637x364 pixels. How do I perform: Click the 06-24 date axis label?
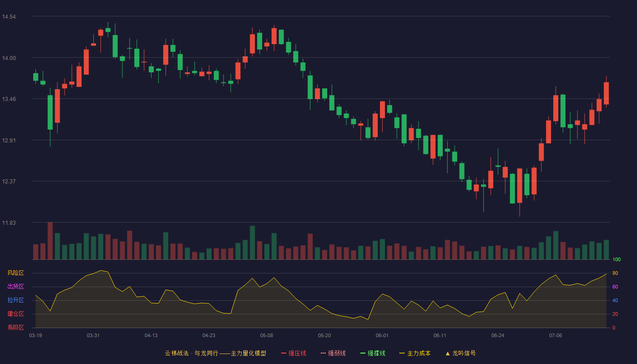(498, 335)
